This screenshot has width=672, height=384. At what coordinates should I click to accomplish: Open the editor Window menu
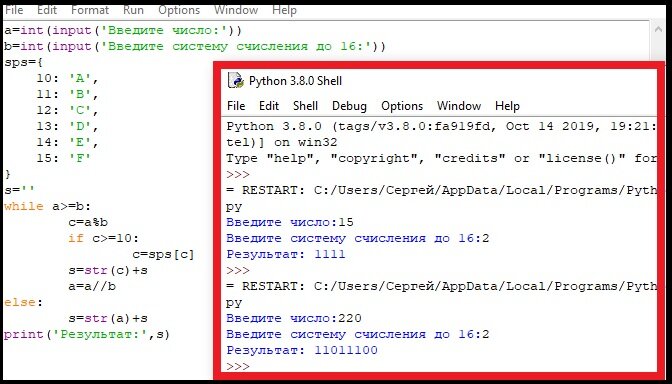pos(236,10)
